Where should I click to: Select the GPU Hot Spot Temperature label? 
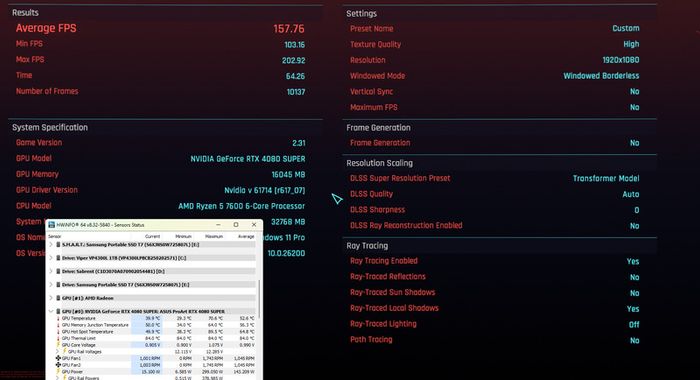(88, 332)
